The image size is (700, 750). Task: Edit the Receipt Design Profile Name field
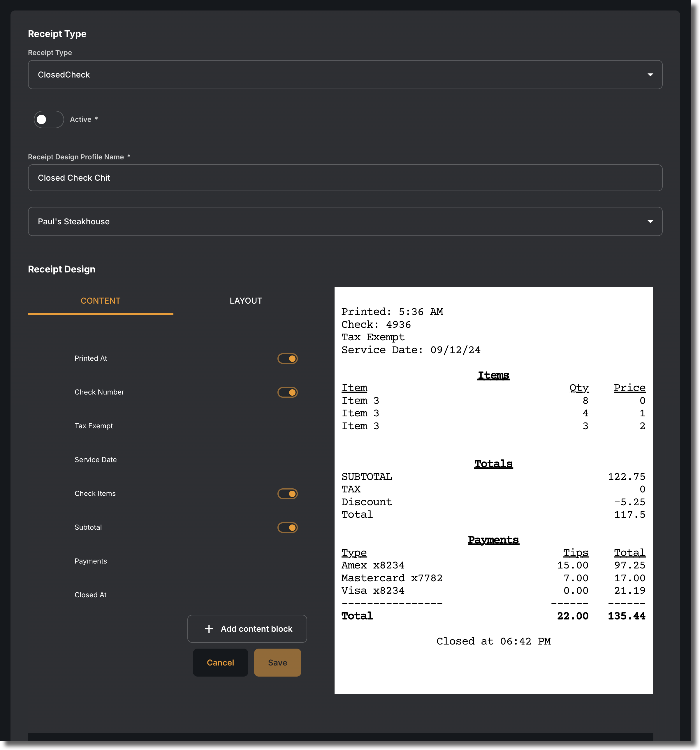point(345,178)
